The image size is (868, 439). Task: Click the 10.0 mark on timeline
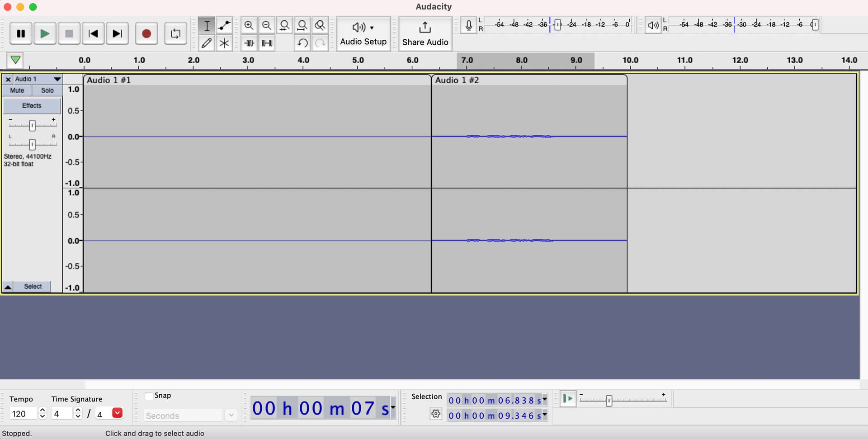(x=630, y=60)
